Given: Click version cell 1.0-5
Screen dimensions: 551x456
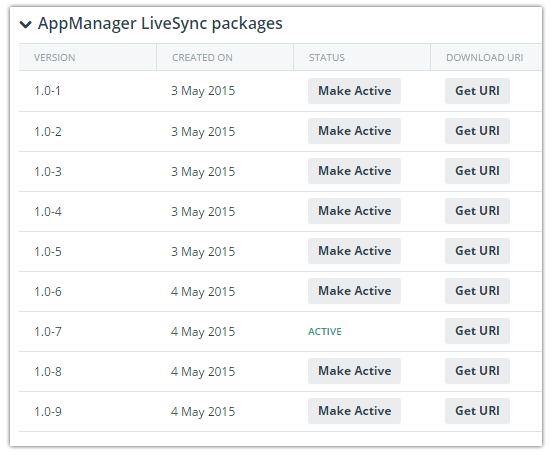Looking at the screenshot, I should tap(47, 252).
